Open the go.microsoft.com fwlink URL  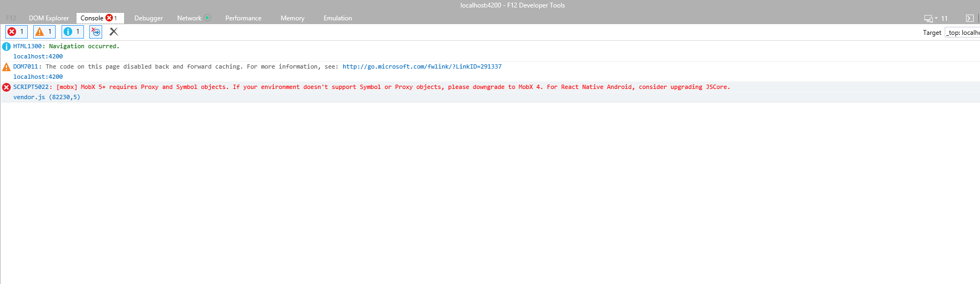point(422,66)
